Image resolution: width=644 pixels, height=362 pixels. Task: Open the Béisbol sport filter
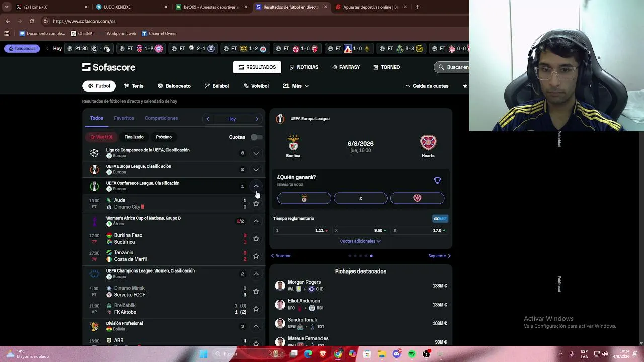click(x=217, y=86)
